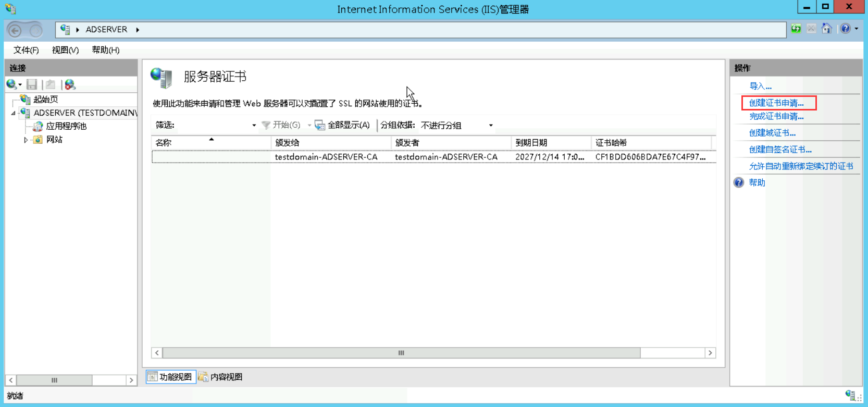Open the 筛选 filter dropdown arrow
Screen dimensions: 868x407
tap(254, 126)
